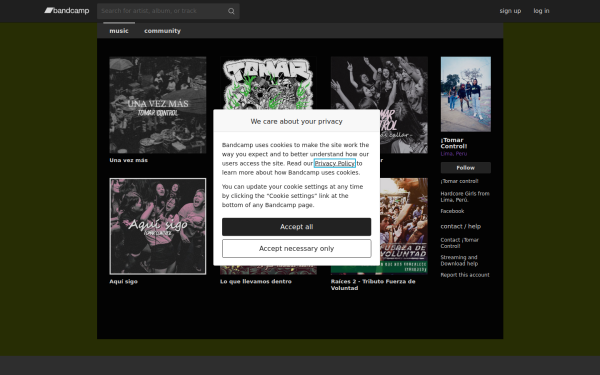Viewport: 600px width, 375px height.
Task: Open Streaming and Download help
Action: 459,260
